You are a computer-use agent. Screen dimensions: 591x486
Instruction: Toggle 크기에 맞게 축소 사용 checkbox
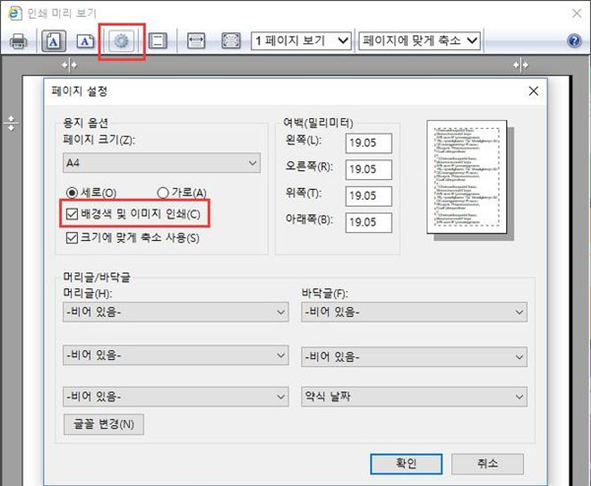(x=72, y=238)
